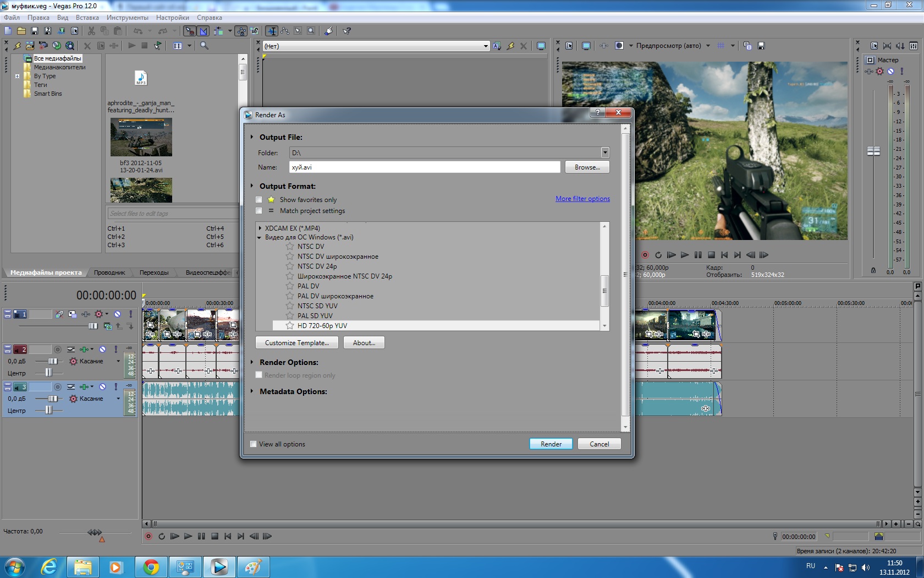This screenshot has height=578, width=924.
Task: Check the Match project settings option
Action: 259,211
